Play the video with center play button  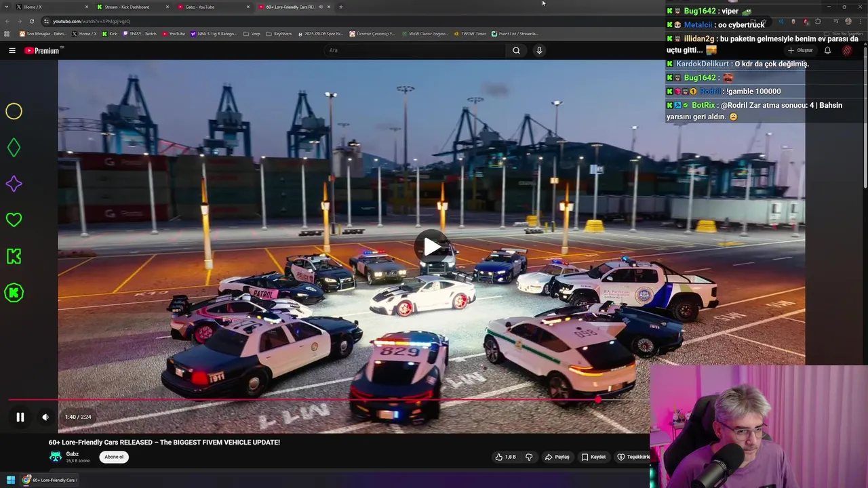coord(432,246)
